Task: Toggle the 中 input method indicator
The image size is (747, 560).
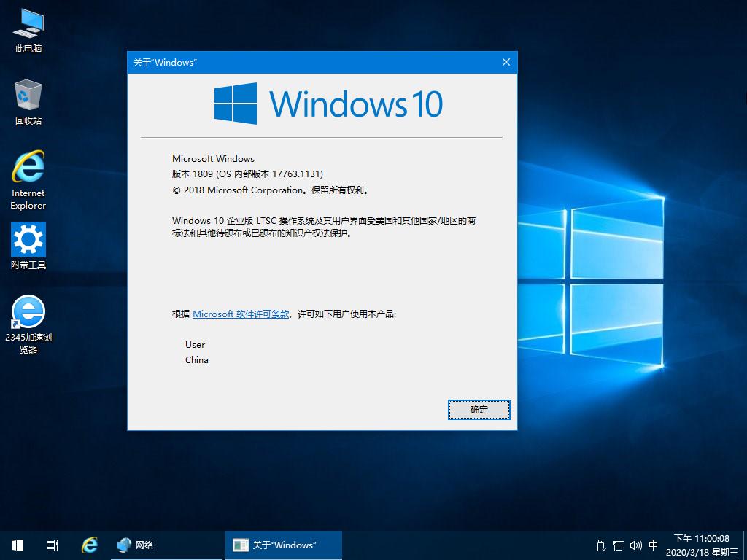Action: pos(654,545)
